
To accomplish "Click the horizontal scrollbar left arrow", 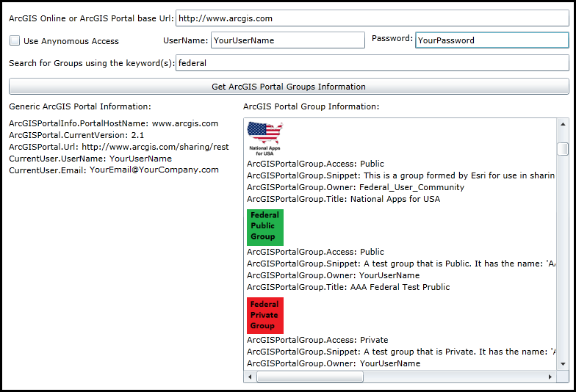I will 250,377.
